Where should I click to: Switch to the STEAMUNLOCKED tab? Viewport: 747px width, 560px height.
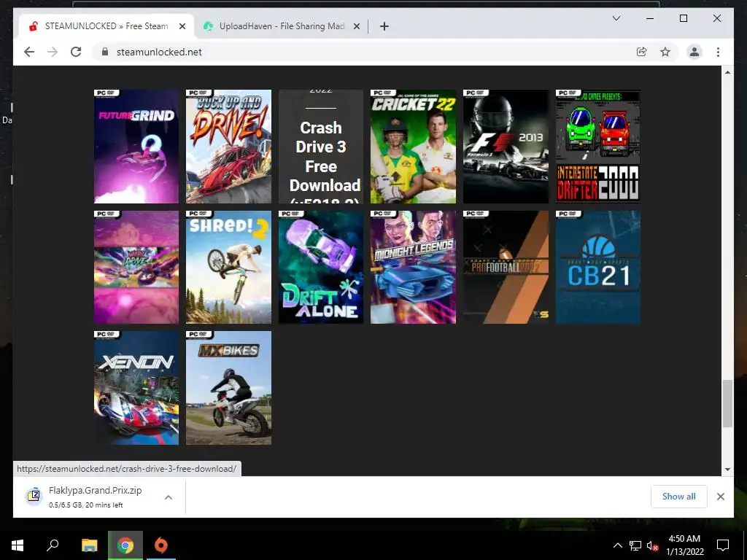107,26
